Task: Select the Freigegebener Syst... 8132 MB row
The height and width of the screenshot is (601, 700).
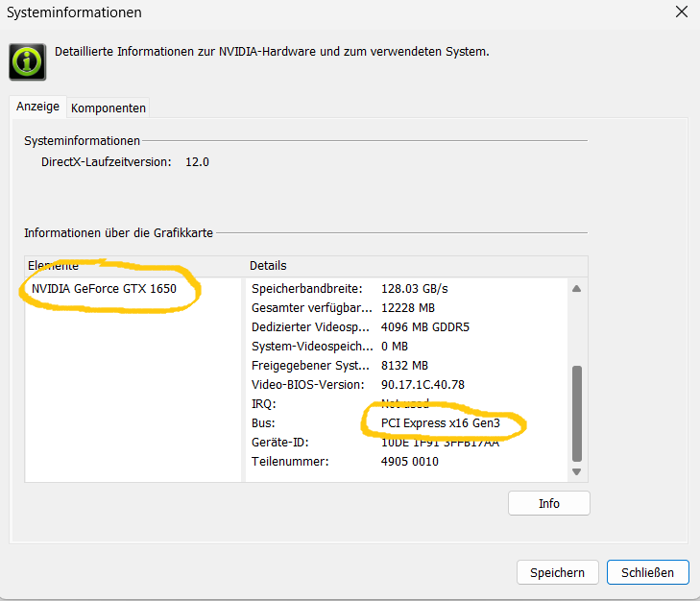Action: (x=407, y=366)
